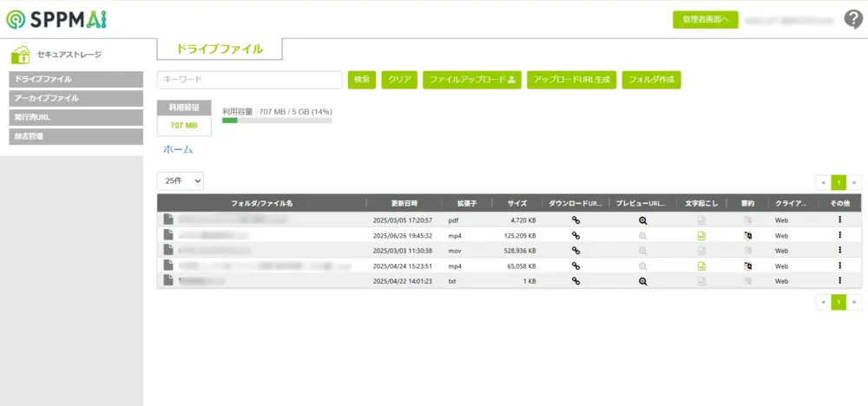Image resolution: width=868 pixels, height=406 pixels.
Task: Click download link icon for the mov file
Action: (x=575, y=251)
